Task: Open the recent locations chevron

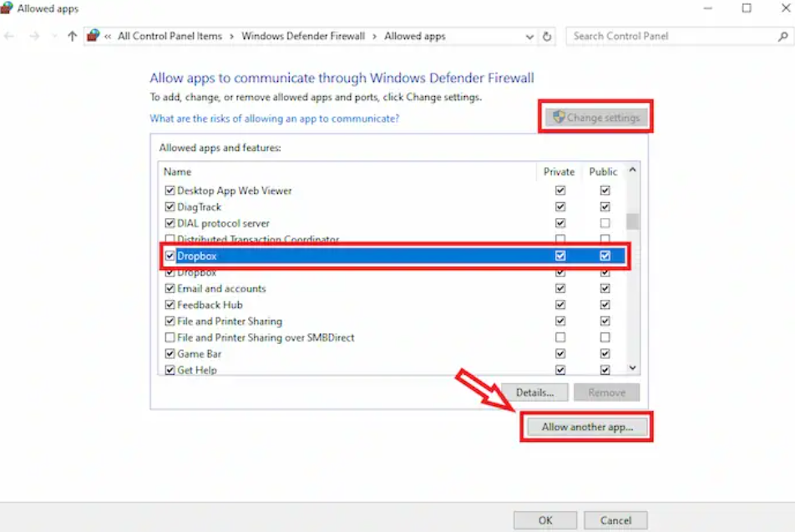Action: [54, 36]
